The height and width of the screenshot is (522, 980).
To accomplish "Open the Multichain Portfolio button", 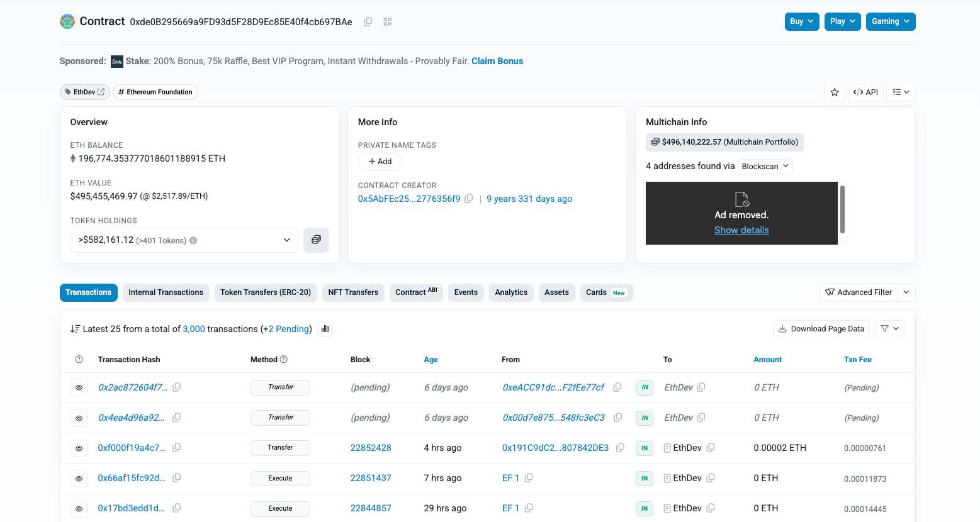I will pyautogui.click(x=724, y=142).
